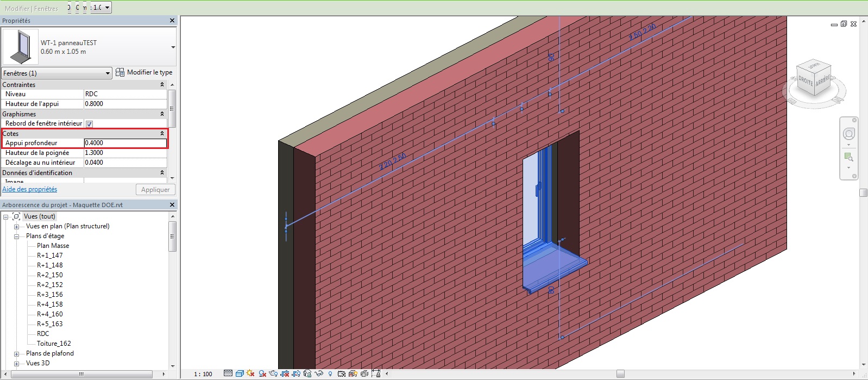The height and width of the screenshot is (380, 868).
Task: Expand the Vues 3D tree node
Action: pos(16,364)
